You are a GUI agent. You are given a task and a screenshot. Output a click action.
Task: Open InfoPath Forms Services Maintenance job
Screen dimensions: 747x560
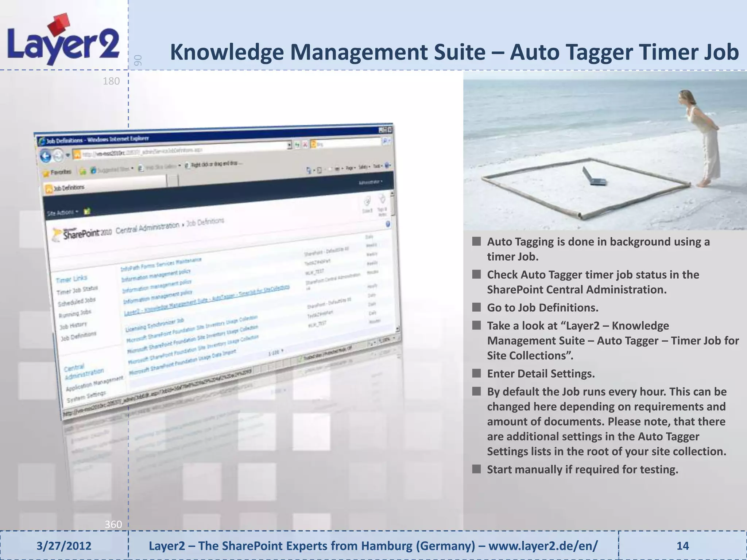point(161,264)
